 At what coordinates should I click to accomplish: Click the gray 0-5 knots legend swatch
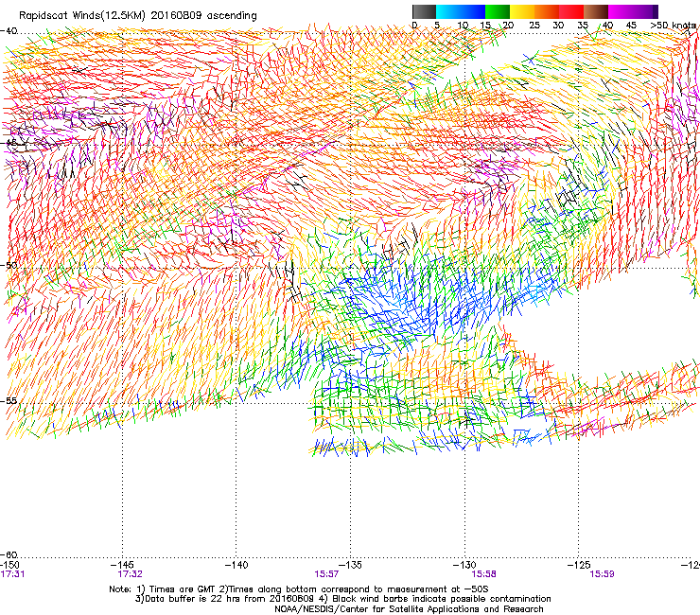[x=424, y=11]
